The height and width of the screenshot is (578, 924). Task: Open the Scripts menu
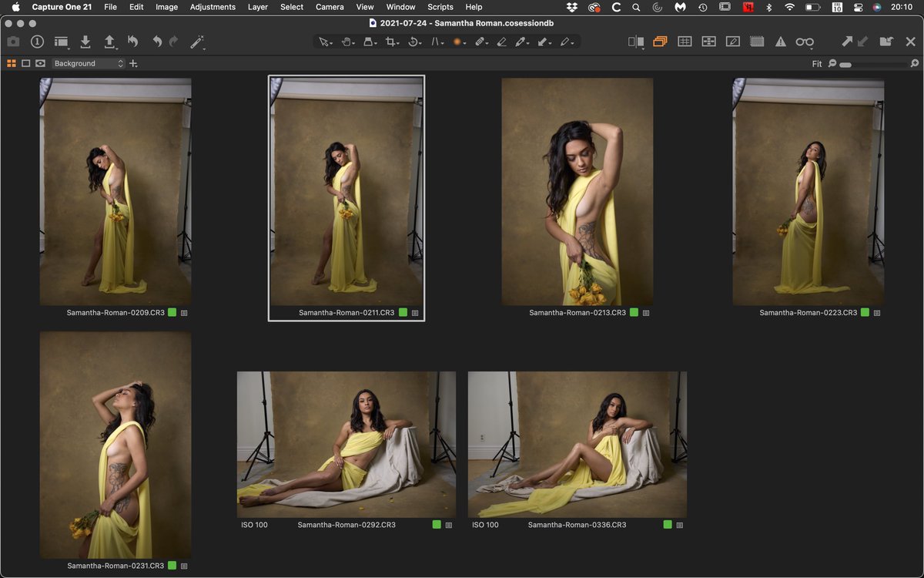[x=440, y=7]
